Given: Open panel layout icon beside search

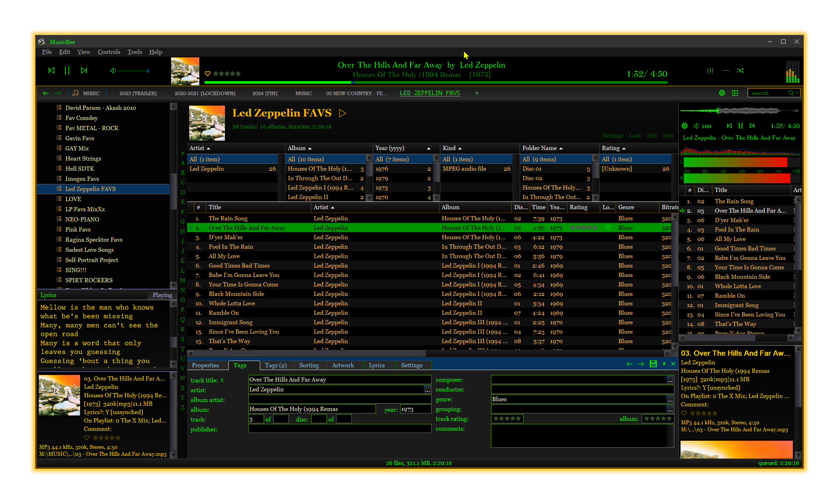Looking at the screenshot, I should pos(735,93).
